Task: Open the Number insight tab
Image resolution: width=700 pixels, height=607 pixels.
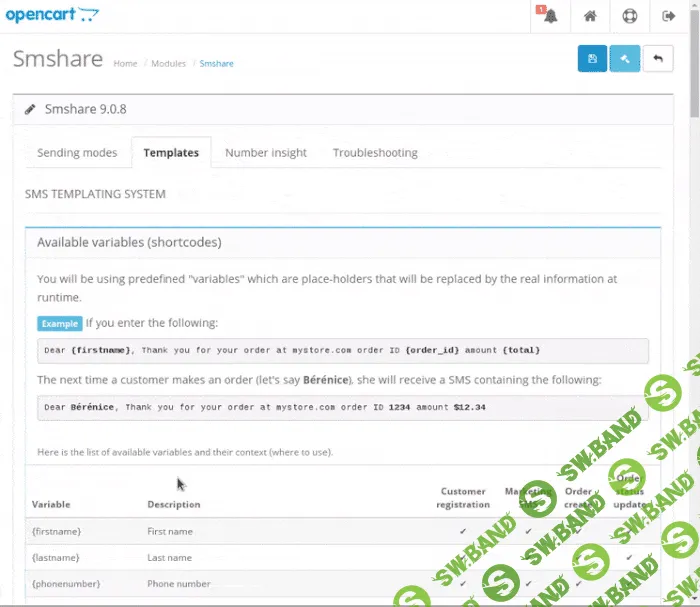Action: pyautogui.click(x=266, y=153)
